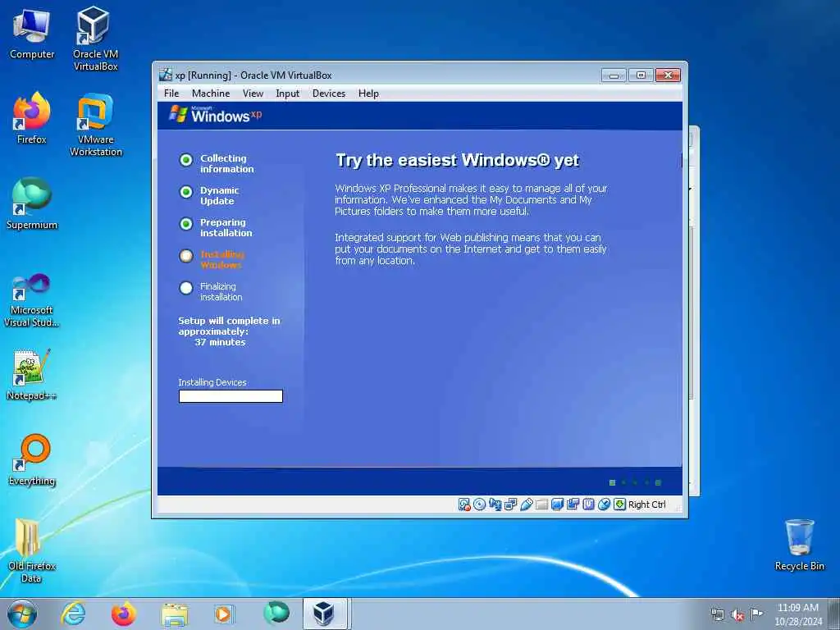Screen dimensions: 840x630
Task: Click the Dynamic Update step indicator
Action: point(186,192)
